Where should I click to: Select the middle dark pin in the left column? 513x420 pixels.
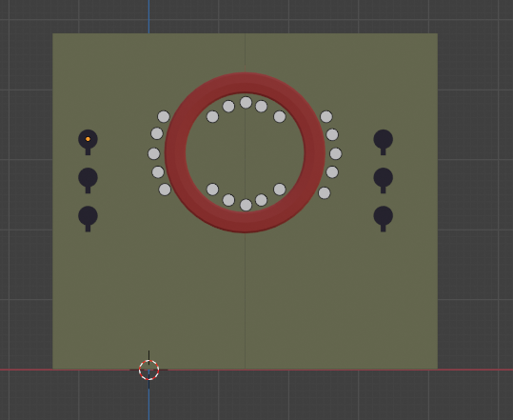pyautogui.click(x=88, y=181)
